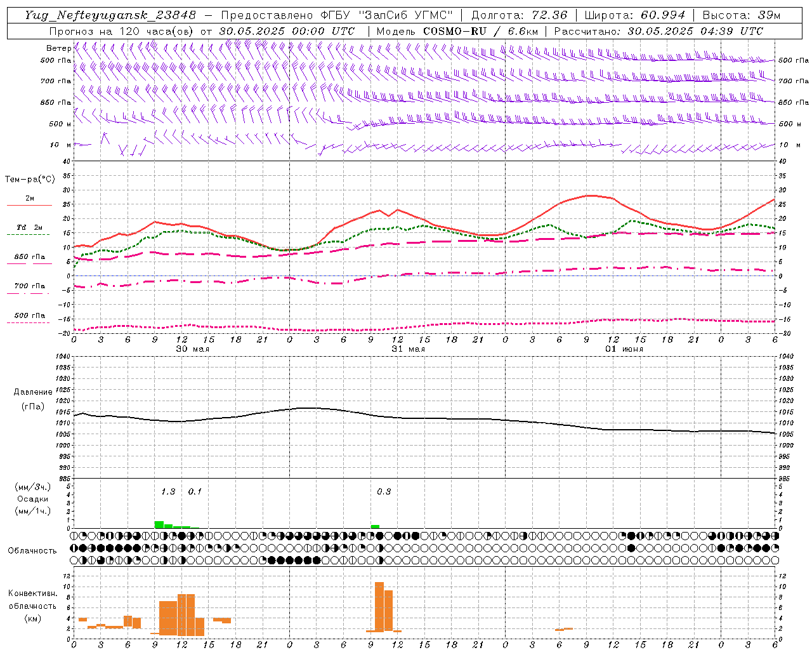Click the Рассчитано: 30.05.2025 04:39 UTC timestamp
Image resolution: width=812 pixels, height=650 pixels.
click(658, 31)
